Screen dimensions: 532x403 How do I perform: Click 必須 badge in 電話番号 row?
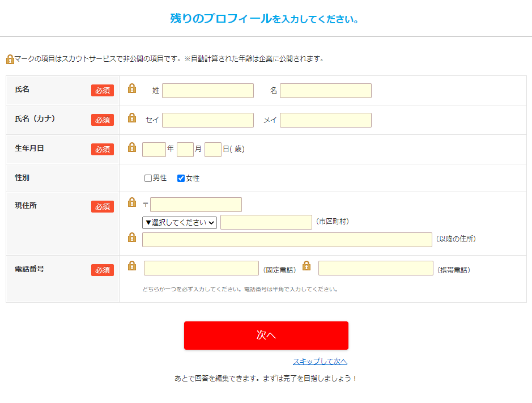[x=103, y=270]
